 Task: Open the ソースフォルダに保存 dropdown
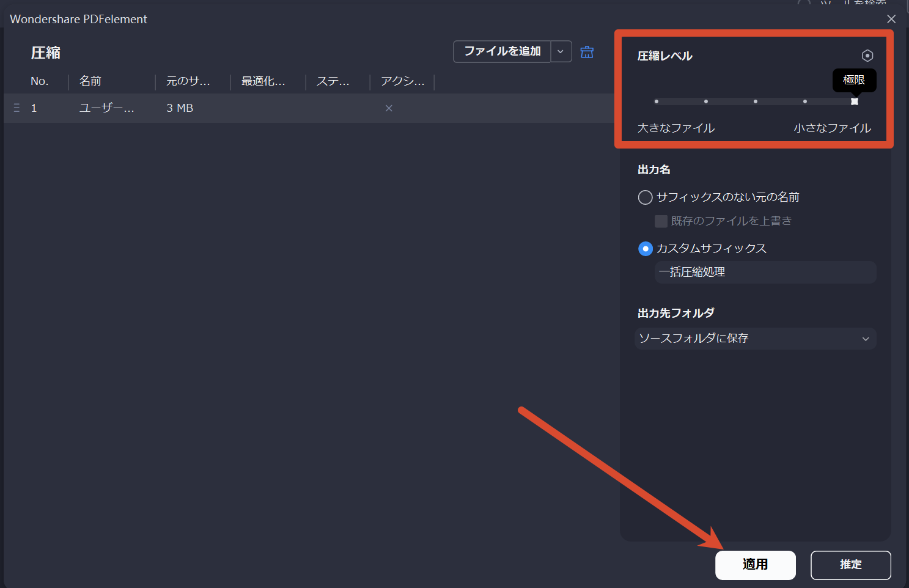(x=756, y=339)
